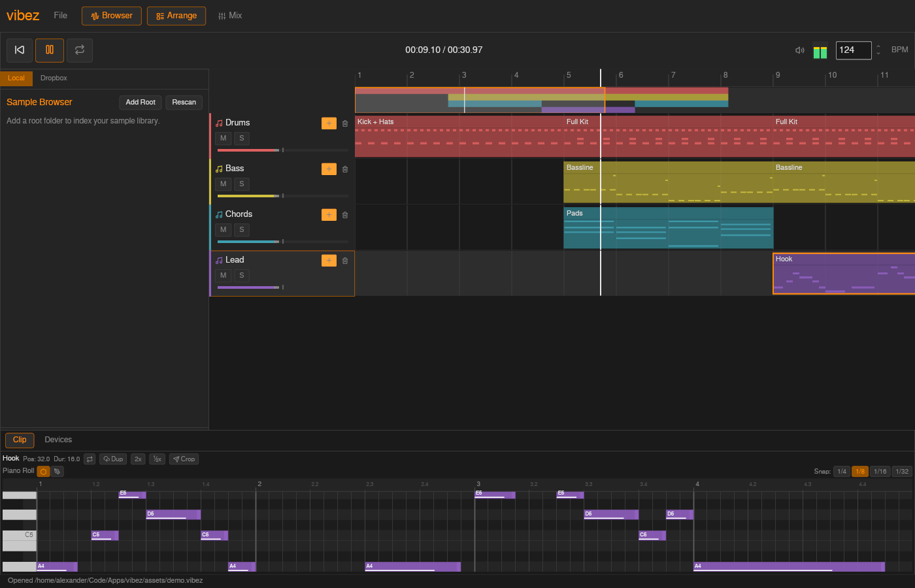This screenshot has height=588, width=915.
Task: Mute the Drums track
Action: click(x=224, y=139)
